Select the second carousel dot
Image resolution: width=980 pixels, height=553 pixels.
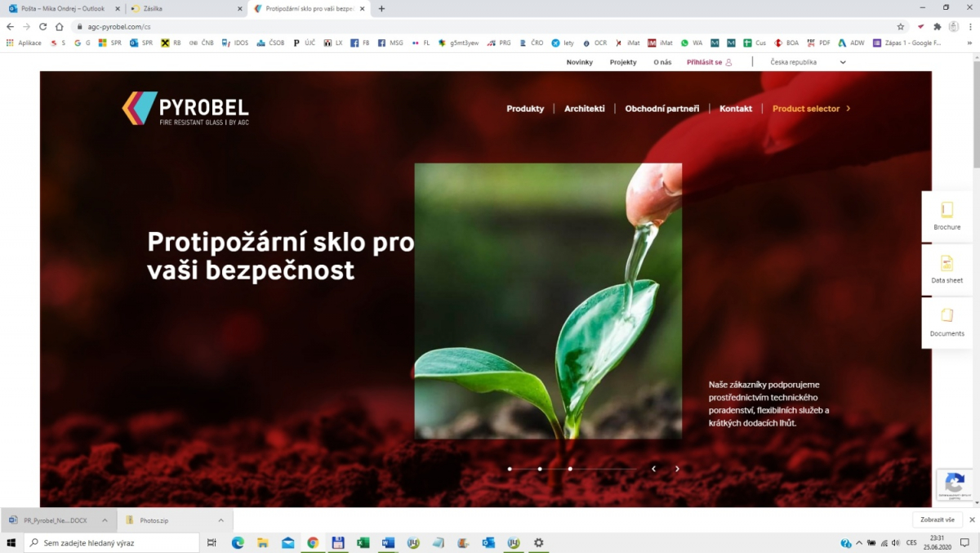539,469
